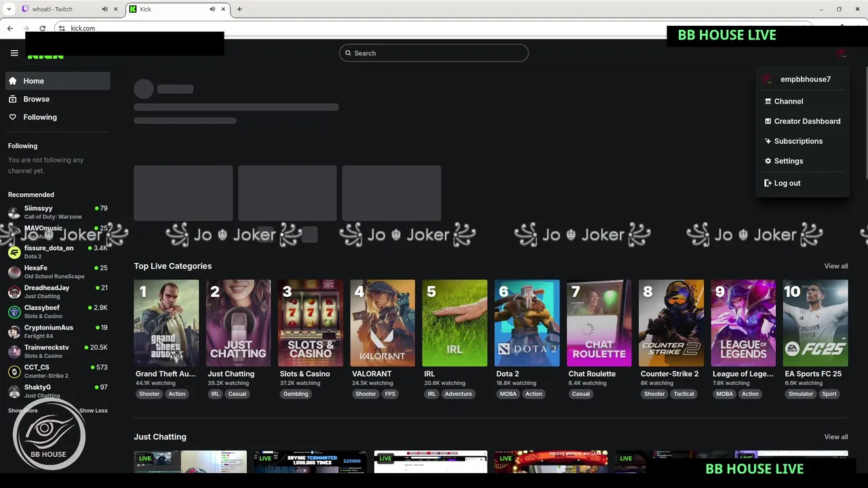Open the fissure_dota_en recommended channel
Screen dimensions: 868x488
[x=58, y=252]
